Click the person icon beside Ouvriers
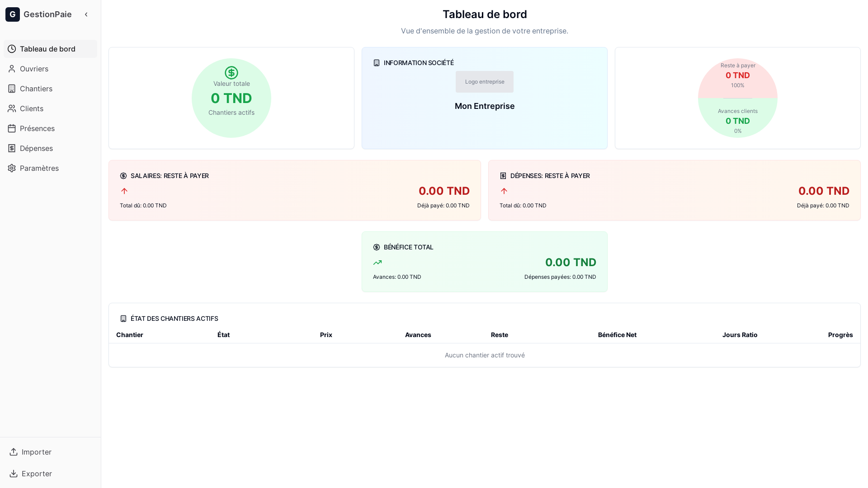This screenshot has width=868, height=488. pyautogui.click(x=12, y=69)
